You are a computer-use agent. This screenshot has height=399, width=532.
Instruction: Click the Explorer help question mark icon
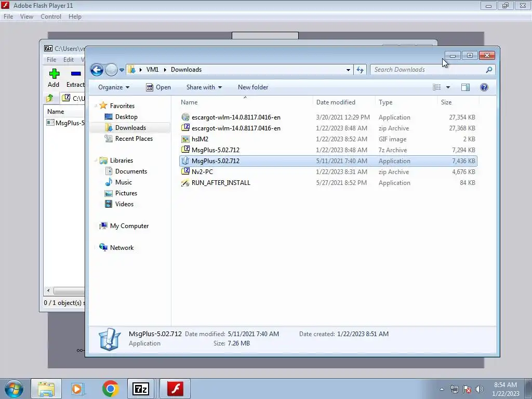point(484,87)
